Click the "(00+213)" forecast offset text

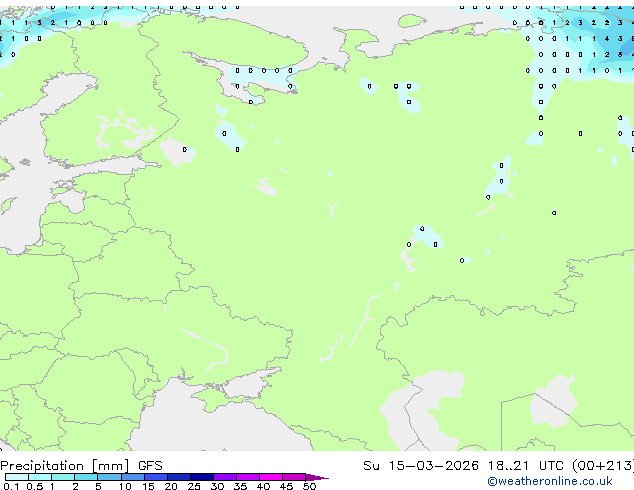tap(603, 466)
